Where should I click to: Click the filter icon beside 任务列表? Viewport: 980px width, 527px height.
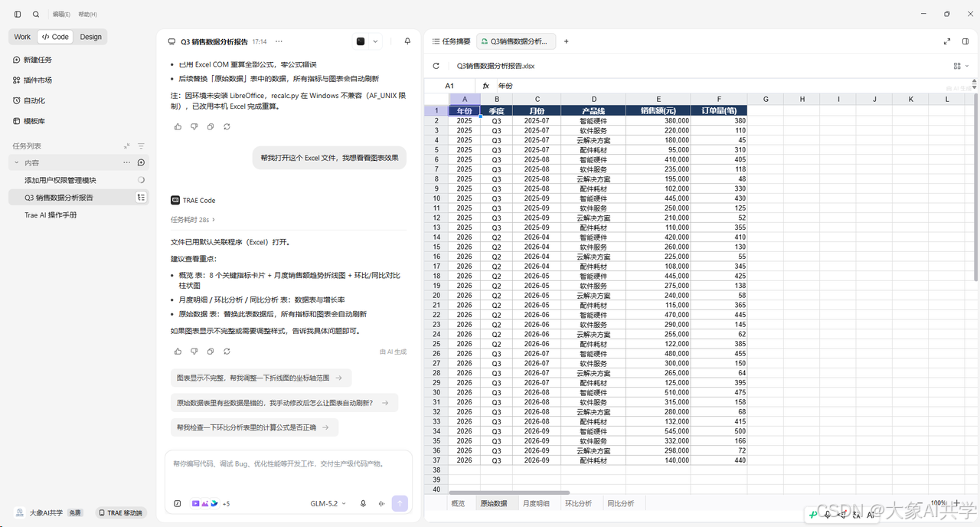tap(141, 146)
